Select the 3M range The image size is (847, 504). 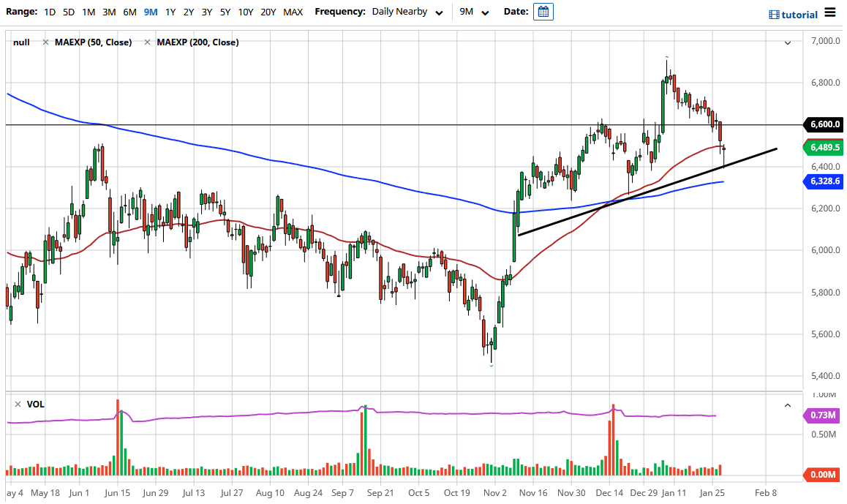[109, 12]
